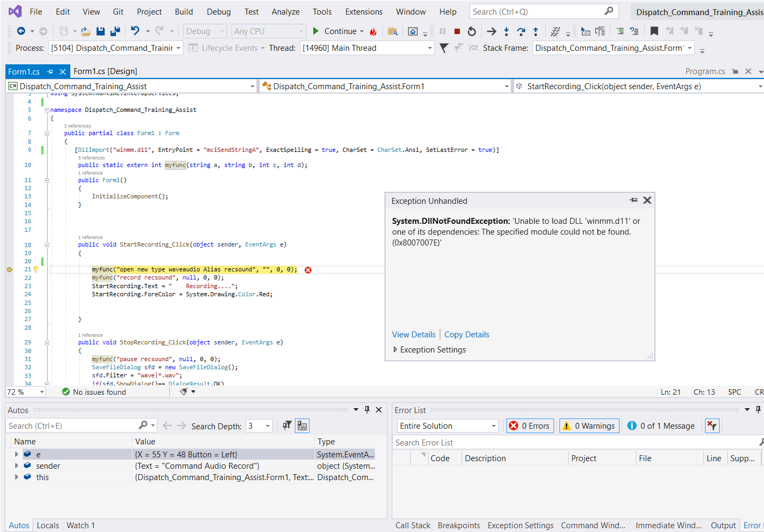
Task: Click the Open File folder icon
Action: 85,31
